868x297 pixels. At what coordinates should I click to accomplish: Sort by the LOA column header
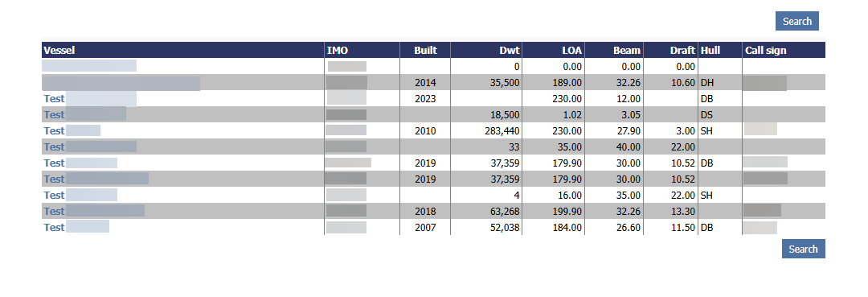pos(572,51)
